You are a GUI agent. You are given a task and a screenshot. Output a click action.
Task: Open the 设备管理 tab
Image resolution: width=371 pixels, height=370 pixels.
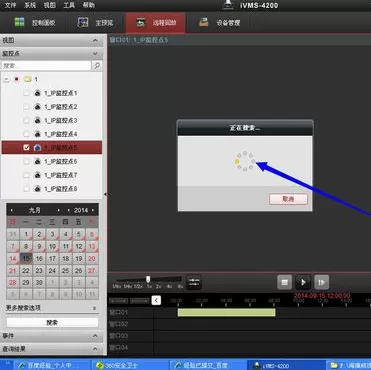(x=220, y=23)
